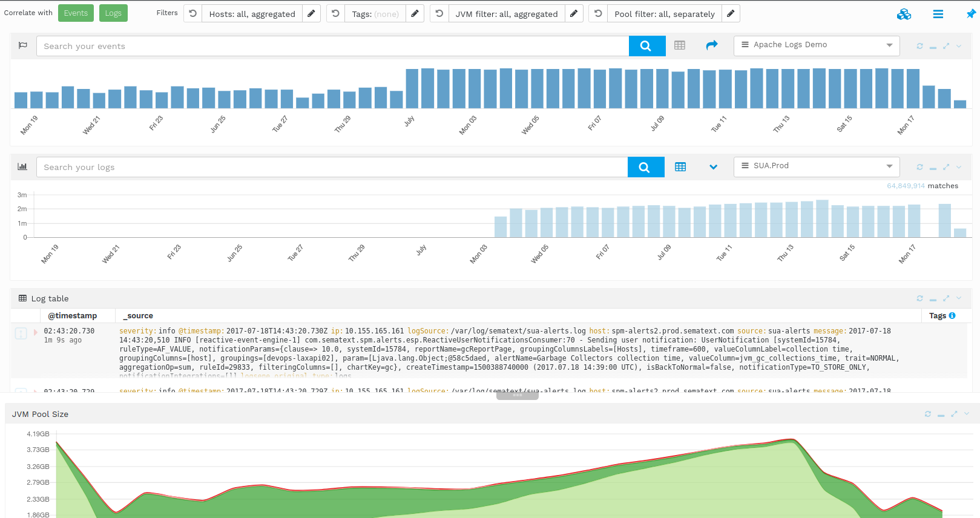The image size is (980, 518).
Task: Reset the JVM filter with its undo icon
Action: click(x=439, y=13)
